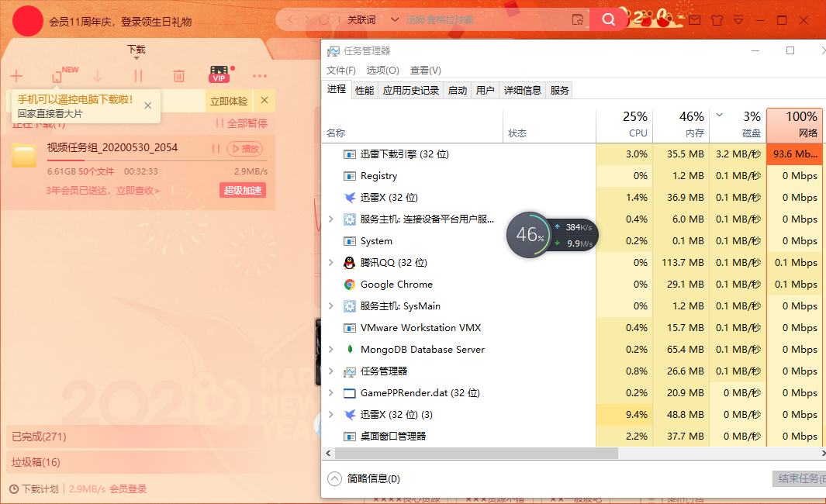Expand the 简略信息 details view
This screenshot has width=826, height=504.
click(335, 478)
